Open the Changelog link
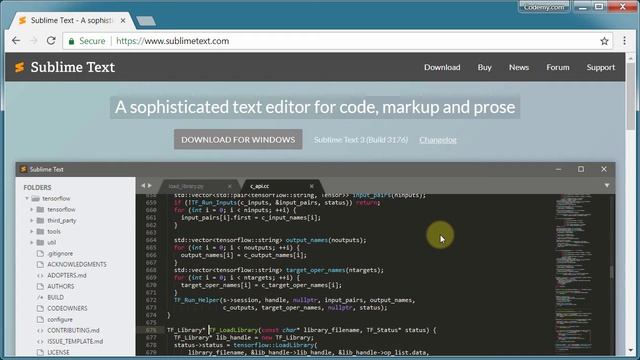The width and height of the screenshot is (640, 360). (438, 140)
